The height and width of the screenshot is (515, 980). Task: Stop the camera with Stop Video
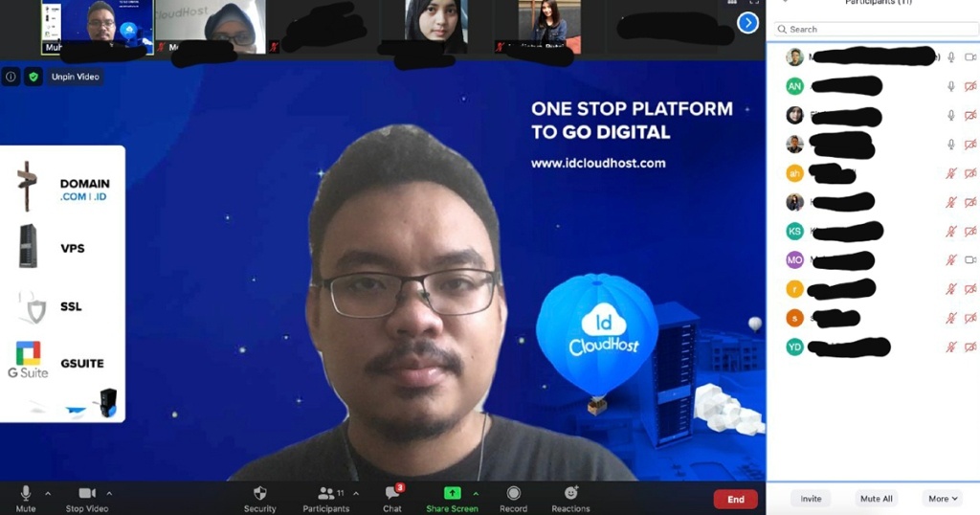coord(87,499)
